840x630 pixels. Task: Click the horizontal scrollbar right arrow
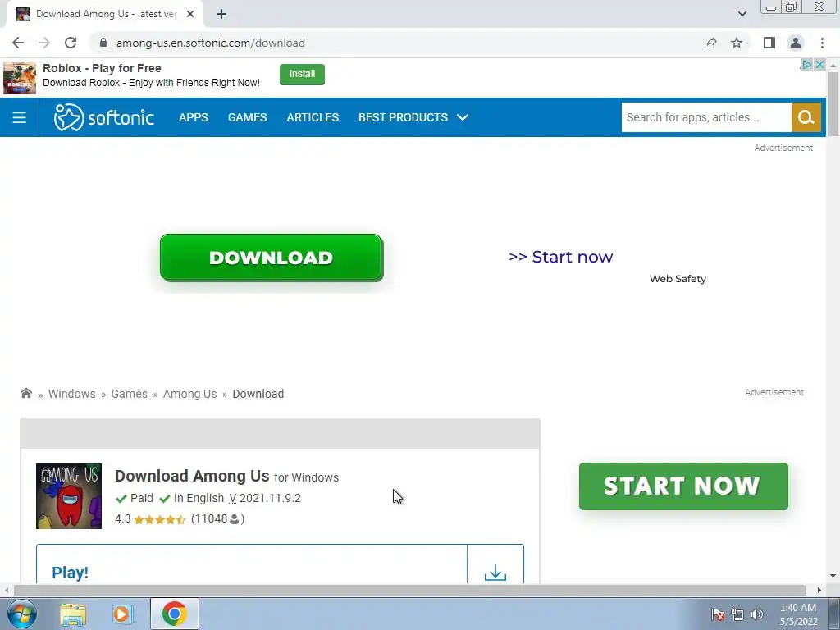coord(819,590)
